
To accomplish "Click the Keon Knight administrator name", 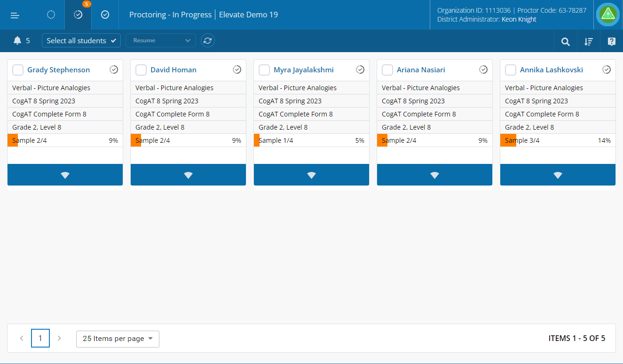I will 519,19.
